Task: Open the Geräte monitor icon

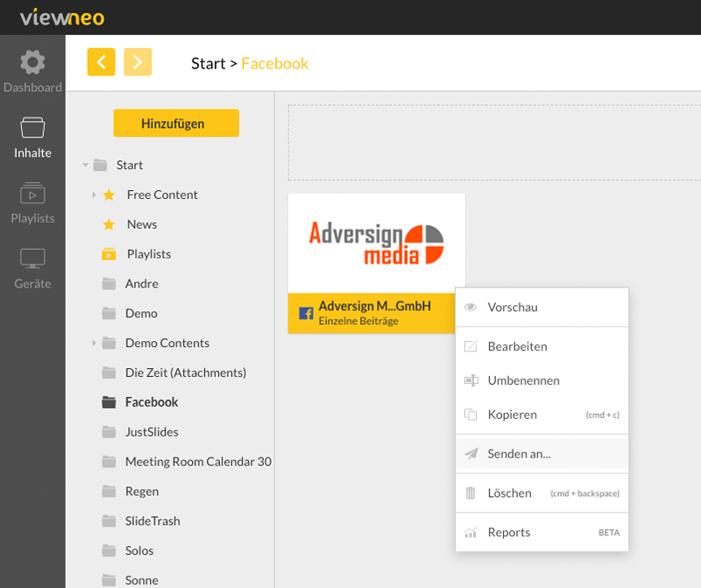Action: [x=32, y=259]
